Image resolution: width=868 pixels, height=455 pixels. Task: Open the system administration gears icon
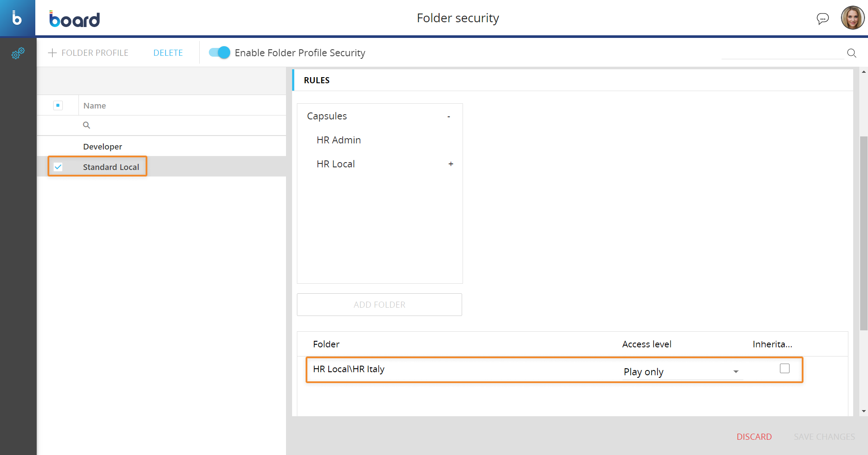pos(18,53)
